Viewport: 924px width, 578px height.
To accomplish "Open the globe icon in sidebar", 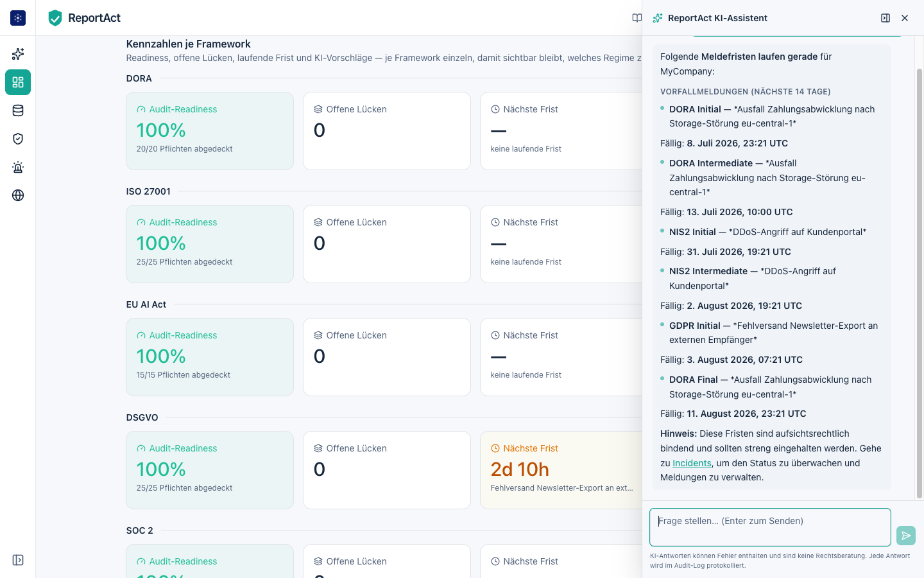I will [18, 195].
